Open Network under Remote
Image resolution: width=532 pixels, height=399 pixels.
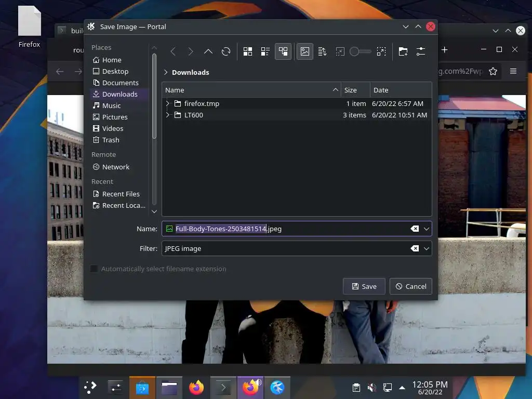click(x=119, y=167)
